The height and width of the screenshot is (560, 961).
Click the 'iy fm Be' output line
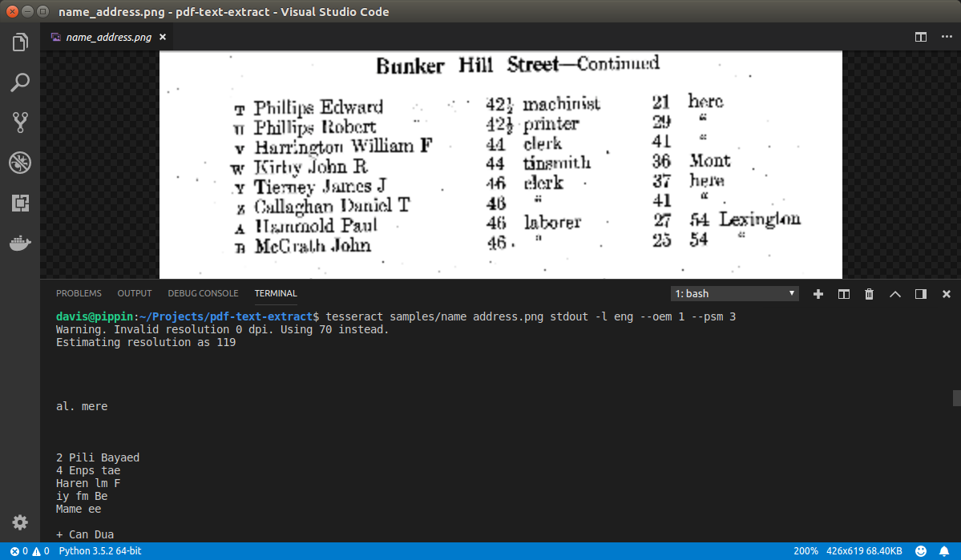coord(82,496)
